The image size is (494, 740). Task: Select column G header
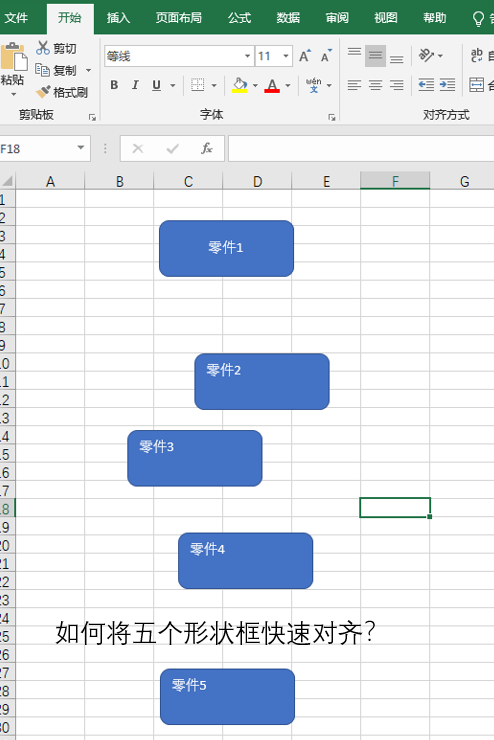coord(464,181)
